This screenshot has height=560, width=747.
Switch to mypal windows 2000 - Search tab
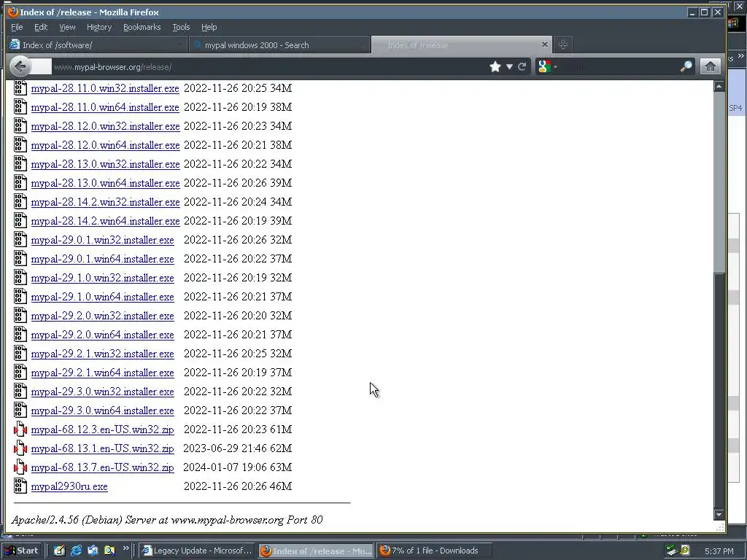click(279, 45)
